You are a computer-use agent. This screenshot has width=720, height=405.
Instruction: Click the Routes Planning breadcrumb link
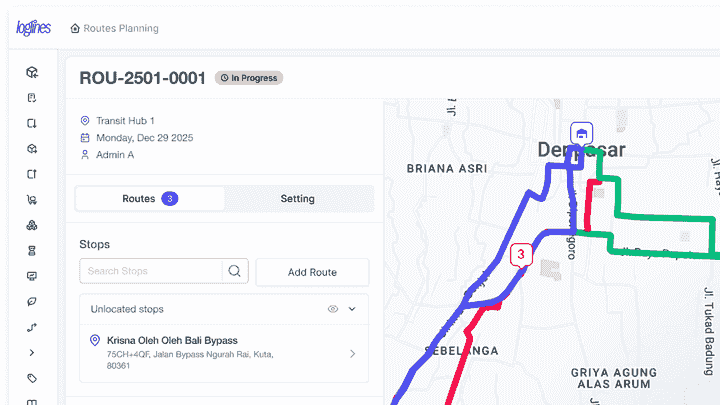121,28
